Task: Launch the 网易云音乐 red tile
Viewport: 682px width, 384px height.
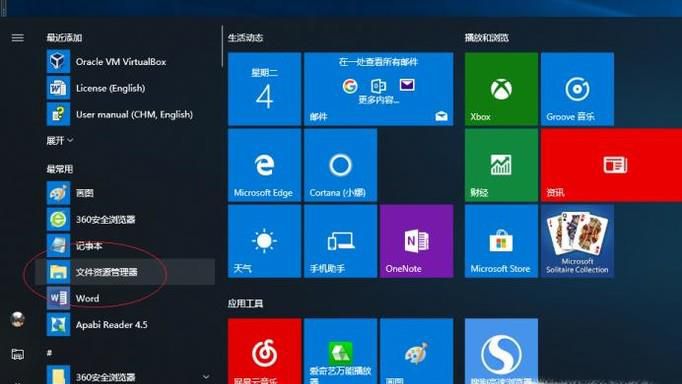Action: [264, 351]
